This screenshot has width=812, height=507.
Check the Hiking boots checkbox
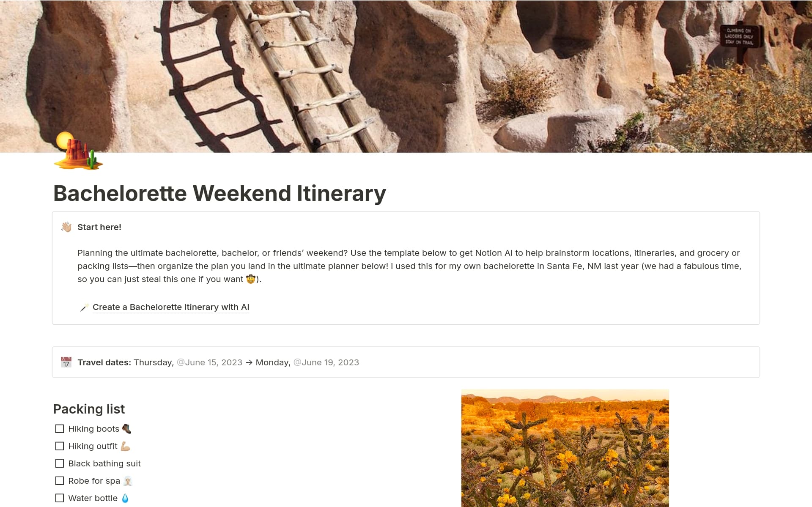pyautogui.click(x=59, y=428)
